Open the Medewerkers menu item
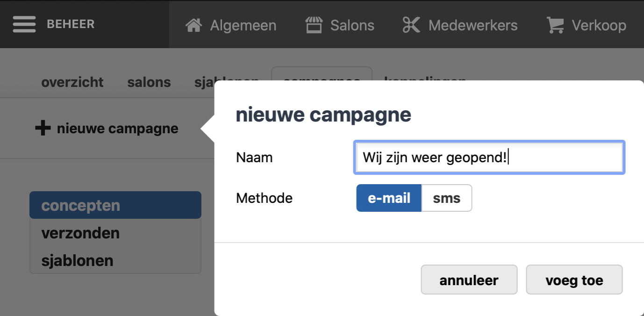Image resolution: width=644 pixels, height=316 pixels. [460, 25]
